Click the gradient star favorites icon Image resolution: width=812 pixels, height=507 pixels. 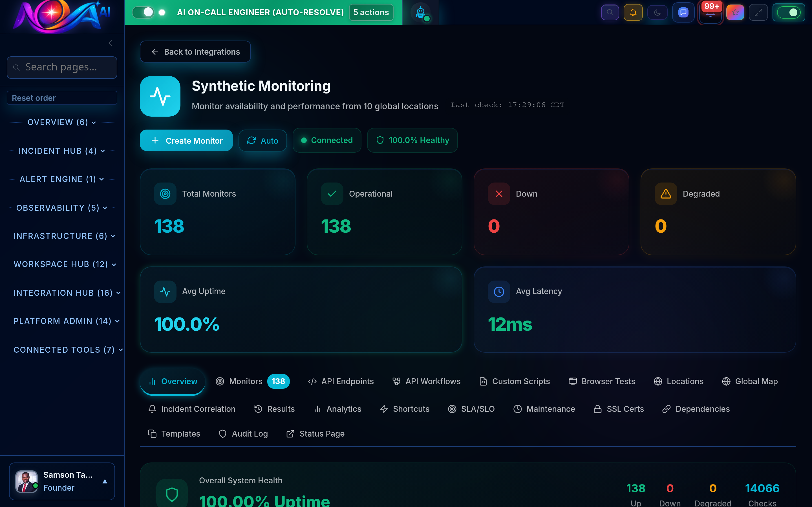click(735, 12)
